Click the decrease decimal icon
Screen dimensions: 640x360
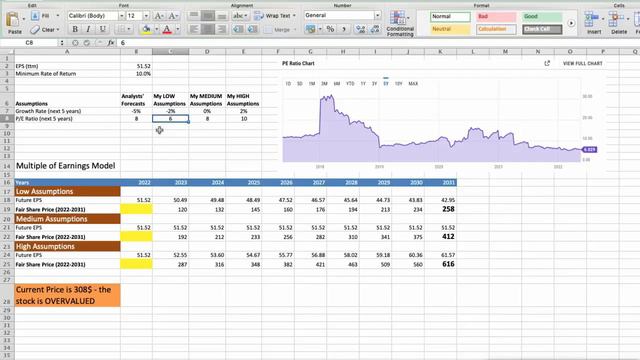375,29
